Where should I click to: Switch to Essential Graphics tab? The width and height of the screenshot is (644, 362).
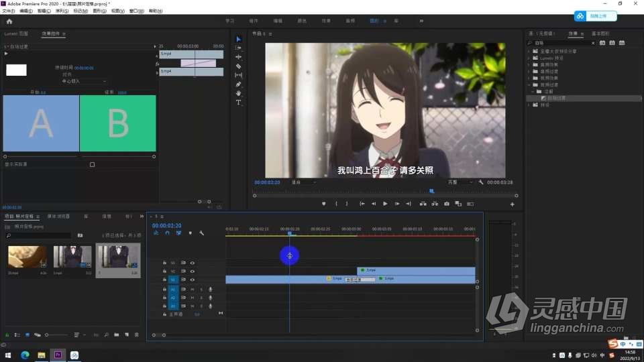point(600,34)
